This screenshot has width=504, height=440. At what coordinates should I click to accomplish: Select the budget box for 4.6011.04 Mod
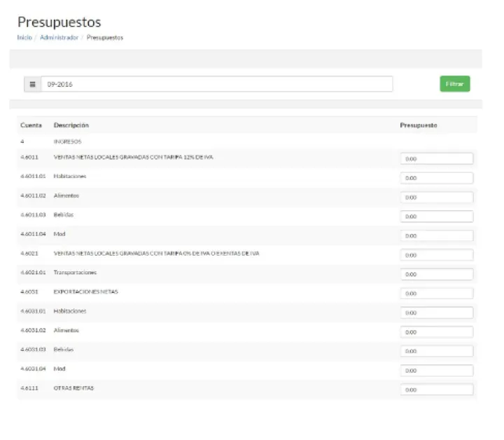436,235
